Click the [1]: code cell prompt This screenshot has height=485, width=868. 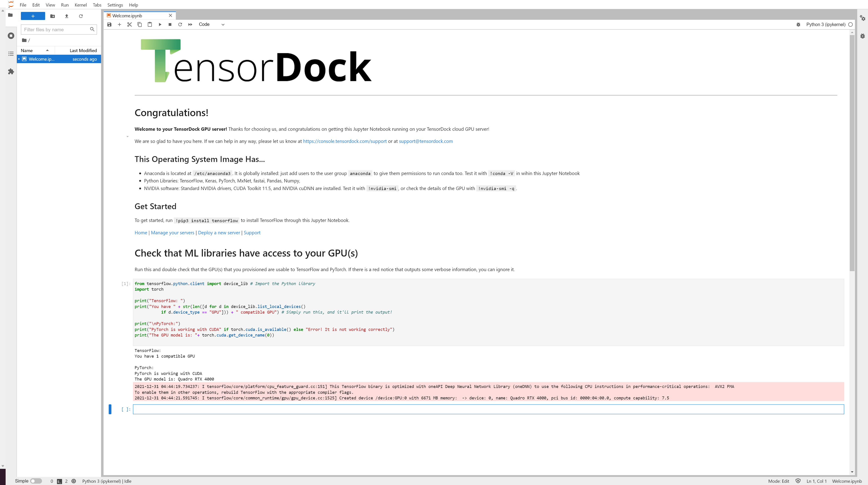pyautogui.click(x=126, y=284)
